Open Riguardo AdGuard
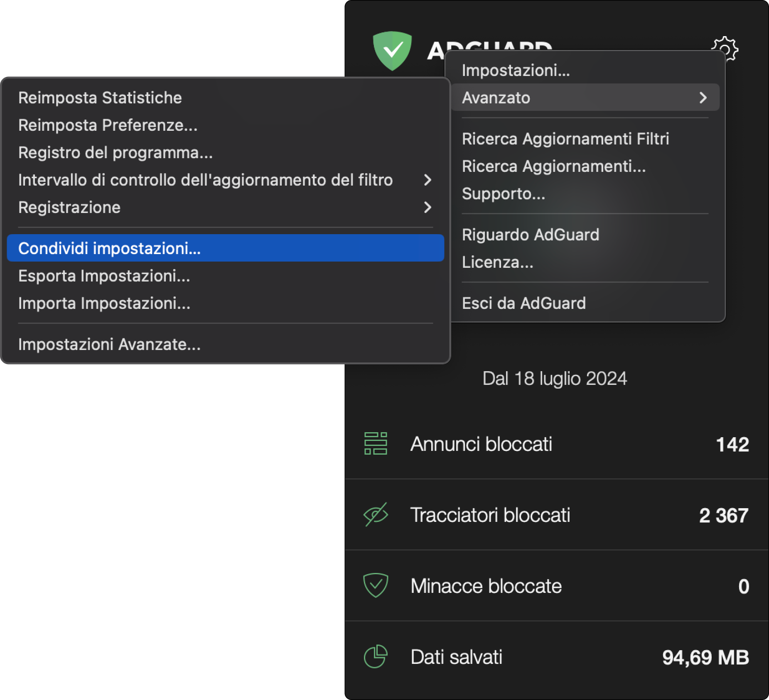The height and width of the screenshot is (700, 769). pyautogui.click(x=585, y=235)
